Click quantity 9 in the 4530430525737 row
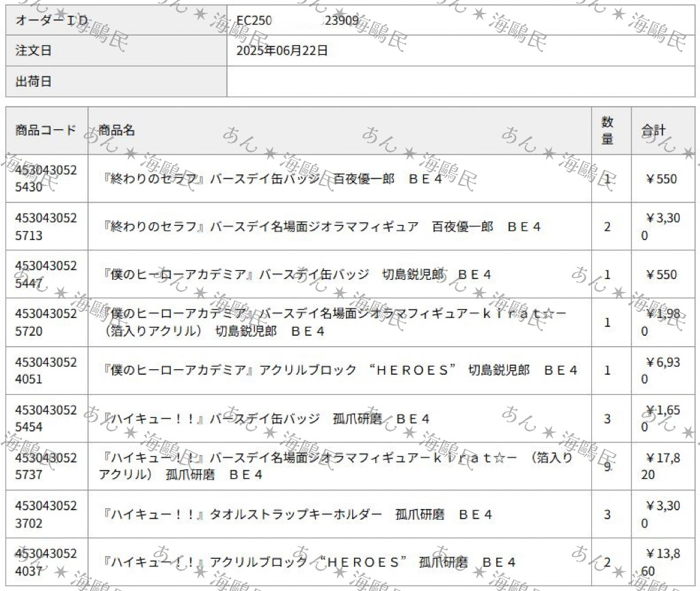The width and height of the screenshot is (700, 591). pos(607,467)
